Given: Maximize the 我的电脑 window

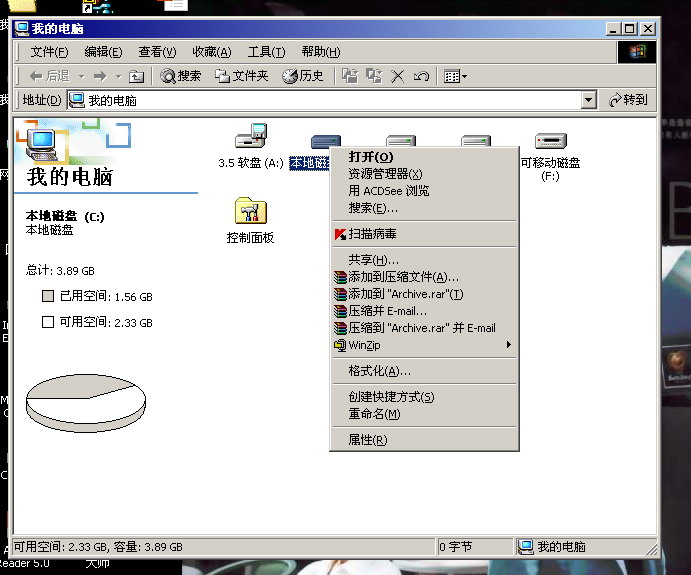Looking at the screenshot, I should click(x=629, y=29).
